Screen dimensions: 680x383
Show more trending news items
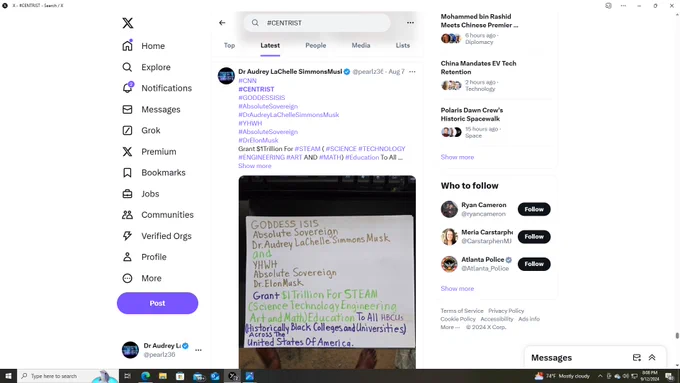click(x=457, y=157)
